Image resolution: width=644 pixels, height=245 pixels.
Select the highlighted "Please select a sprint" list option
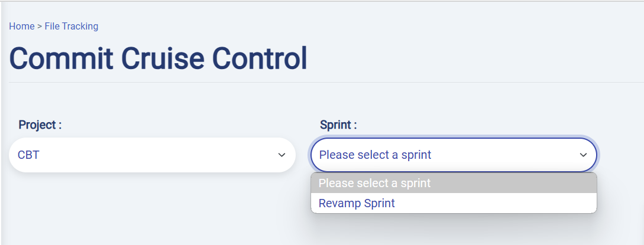point(375,183)
